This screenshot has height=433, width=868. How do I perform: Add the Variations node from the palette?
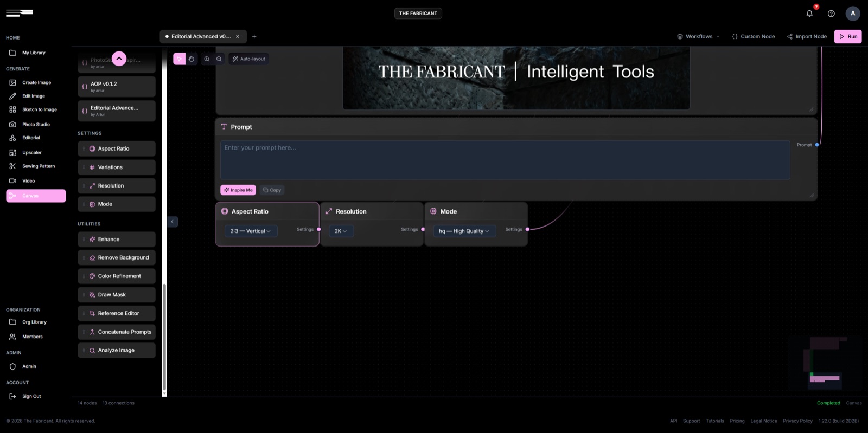pyautogui.click(x=117, y=167)
